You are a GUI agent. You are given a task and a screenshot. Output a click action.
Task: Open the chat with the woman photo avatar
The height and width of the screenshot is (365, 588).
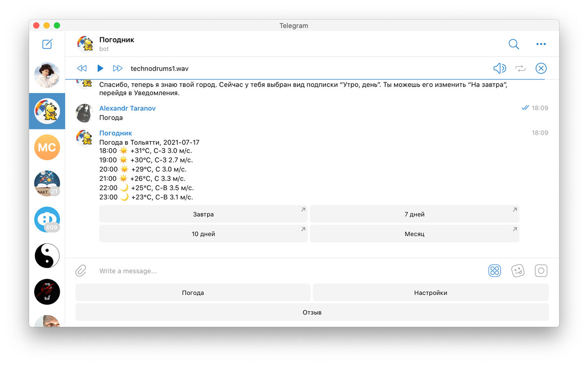pos(47,75)
